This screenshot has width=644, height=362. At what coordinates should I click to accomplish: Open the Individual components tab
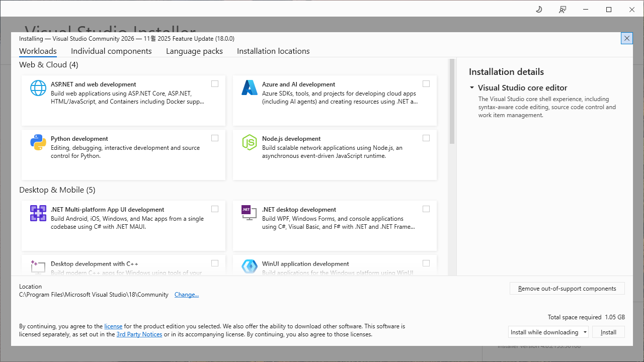pyautogui.click(x=111, y=51)
